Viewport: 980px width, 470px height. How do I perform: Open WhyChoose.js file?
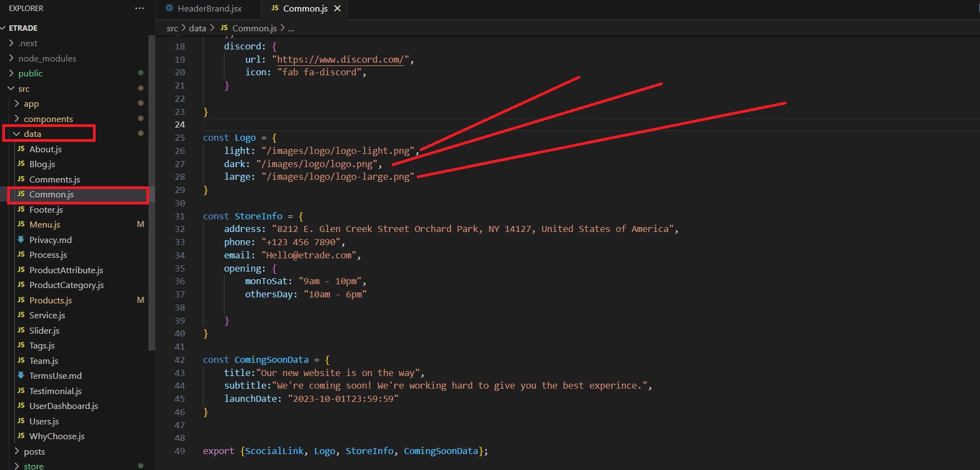(57, 436)
